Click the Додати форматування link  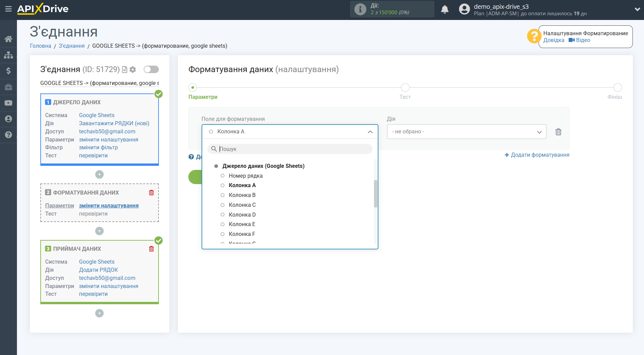point(537,155)
